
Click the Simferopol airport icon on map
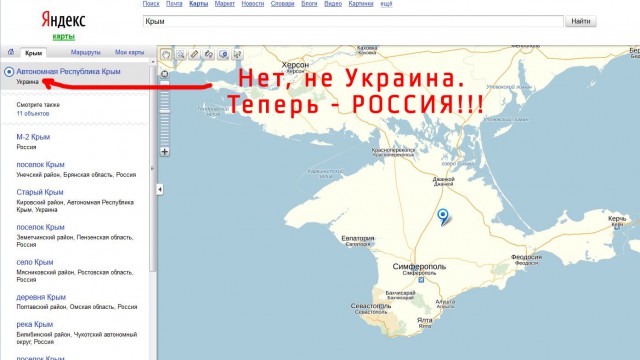421,280
